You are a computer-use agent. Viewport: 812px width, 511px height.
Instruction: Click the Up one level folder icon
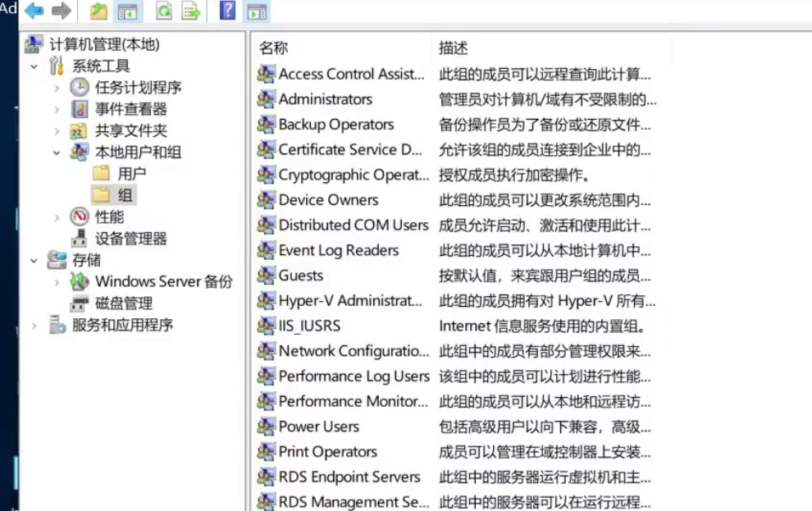pos(98,11)
